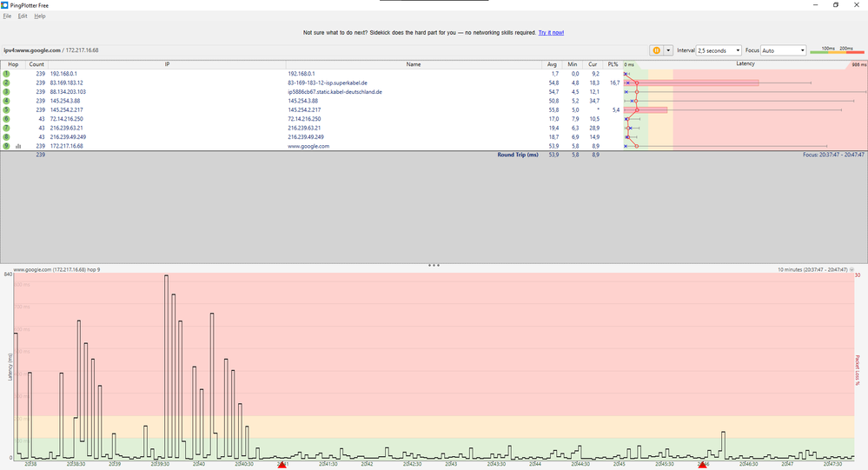
Task: Select IP cell 192.168.0.1
Action: 63,74
